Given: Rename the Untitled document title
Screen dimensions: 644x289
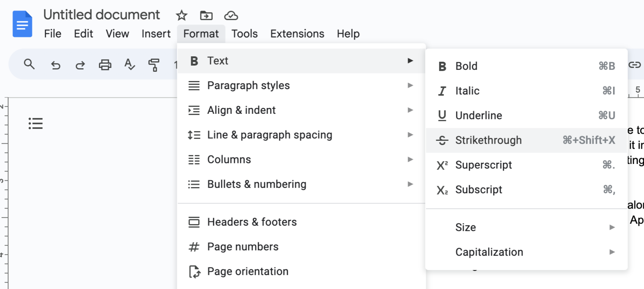Looking at the screenshot, I should [x=101, y=15].
